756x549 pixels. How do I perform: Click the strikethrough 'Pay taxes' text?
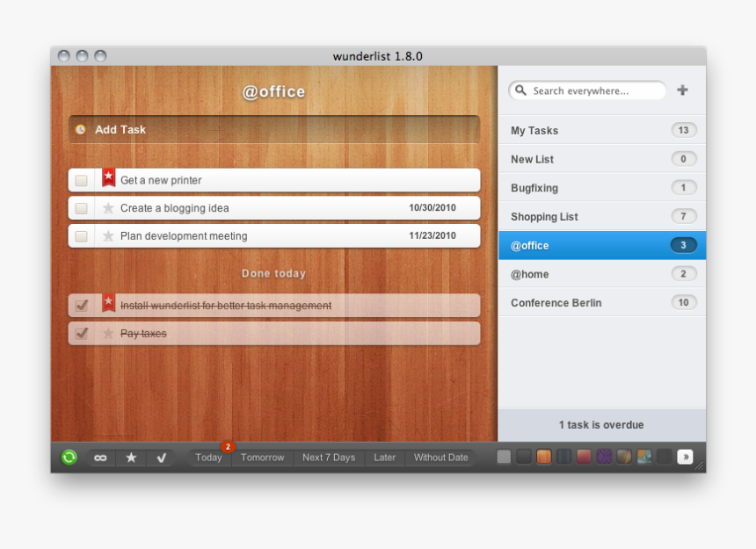[143, 333]
